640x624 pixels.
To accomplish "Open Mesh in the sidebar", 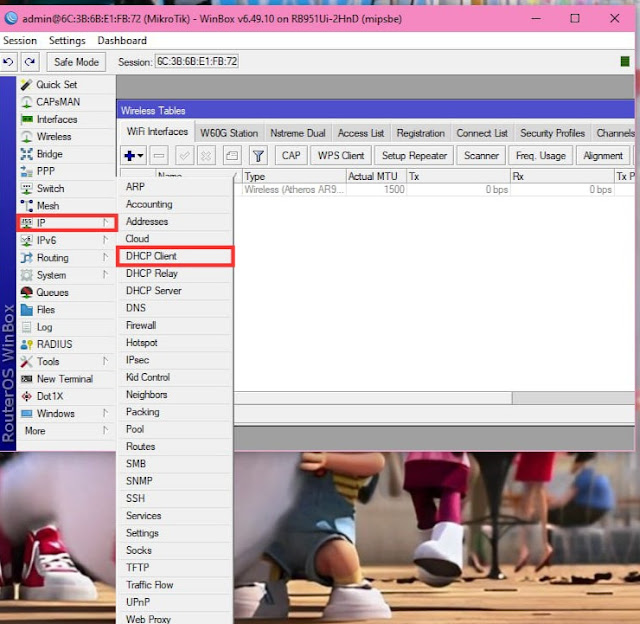I will pos(66,206).
